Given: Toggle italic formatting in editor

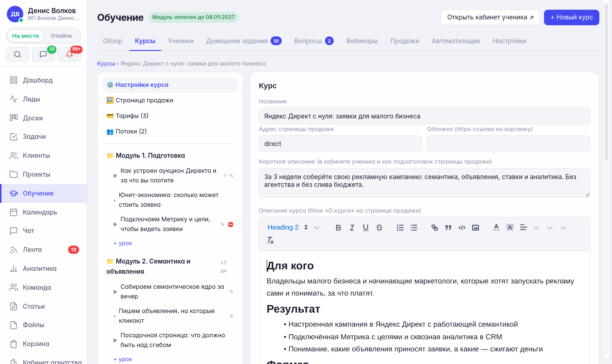Looking at the screenshot, I should click(352, 228).
